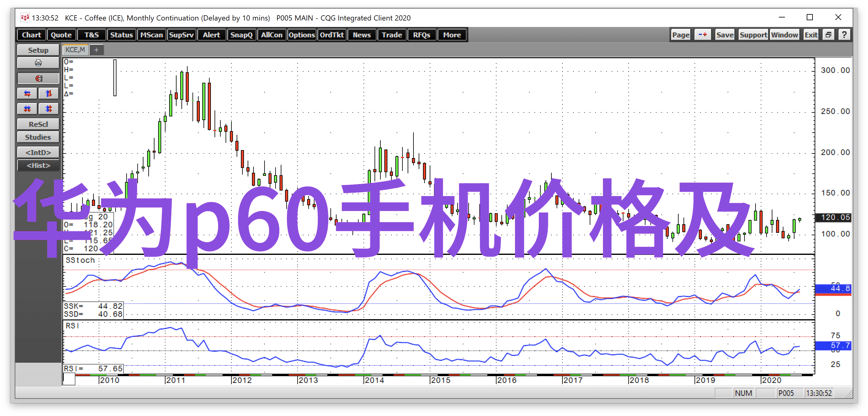Click the RSI study label

point(72,326)
